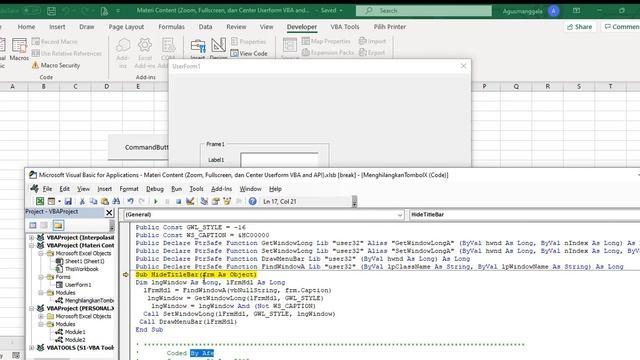640x360 pixels.
Task: Collapse VBAProject (Materi Content) node
Action: coord(31,246)
